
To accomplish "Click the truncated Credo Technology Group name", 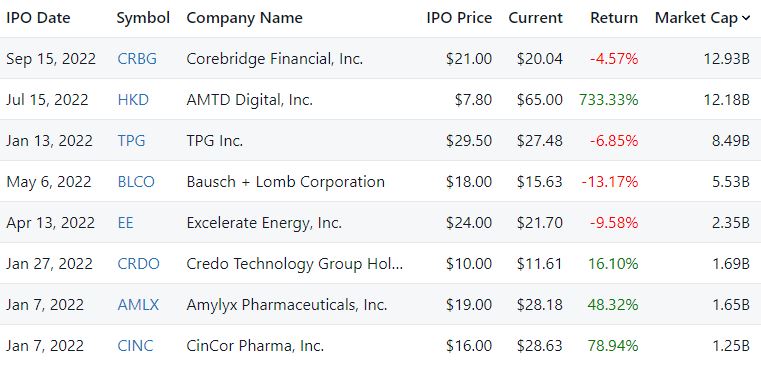I will pyautogui.click(x=295, y=264).
